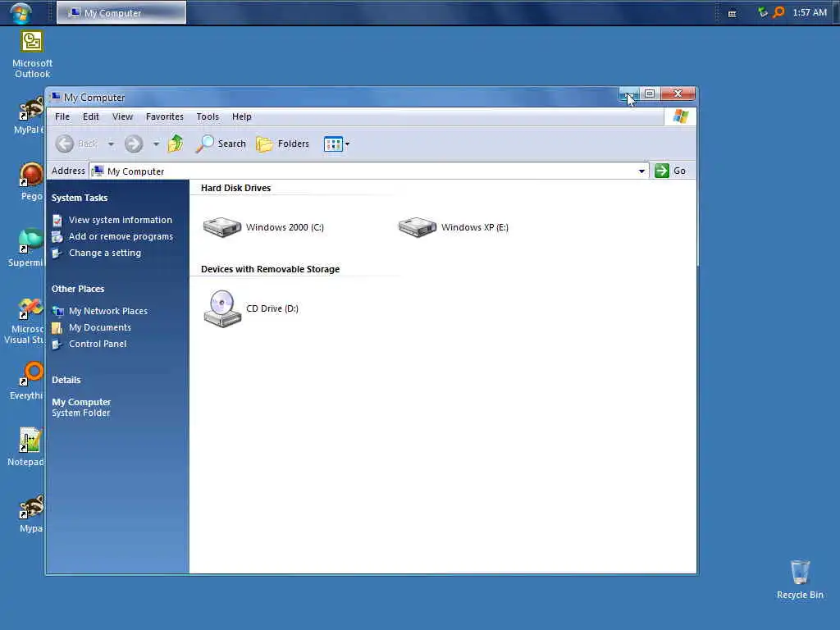Screen dimensions: 840x630
Task: Select the Windows 2000 (C:) drive
Action: tap(263, 227)
